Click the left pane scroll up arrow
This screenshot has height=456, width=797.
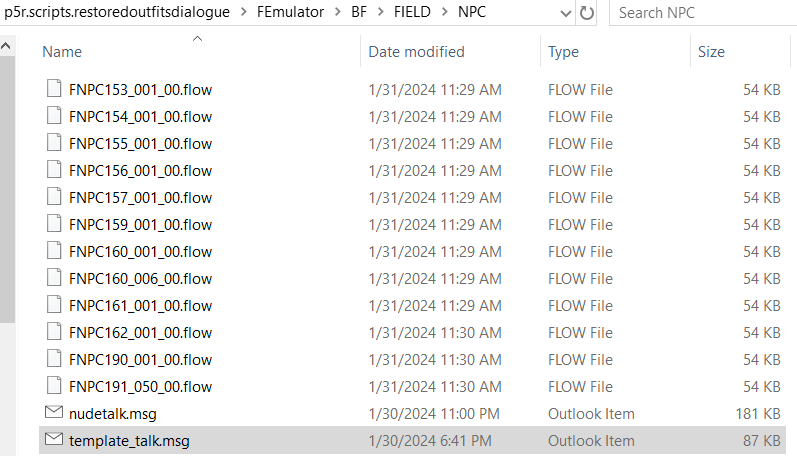point(6,46)
